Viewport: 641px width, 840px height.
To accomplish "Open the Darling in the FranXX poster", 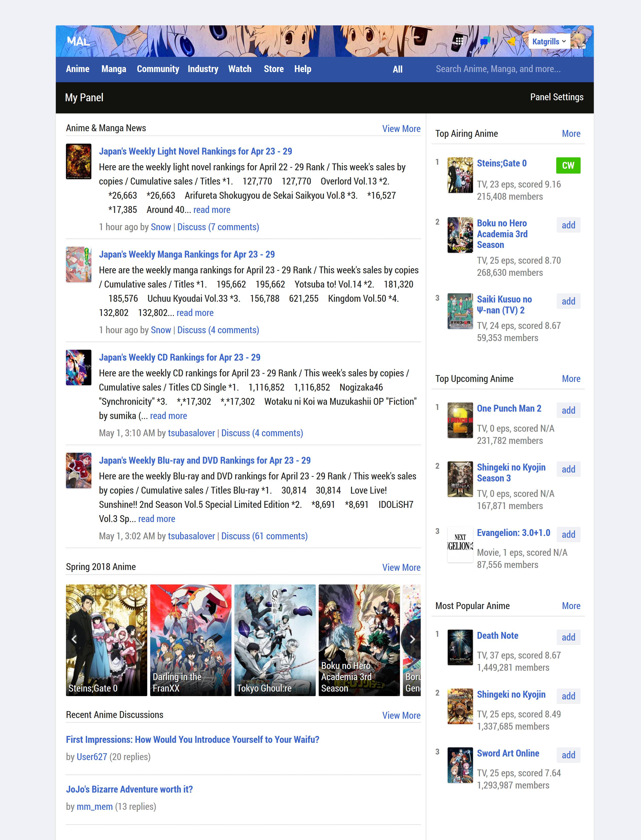I will click(191, 640).
